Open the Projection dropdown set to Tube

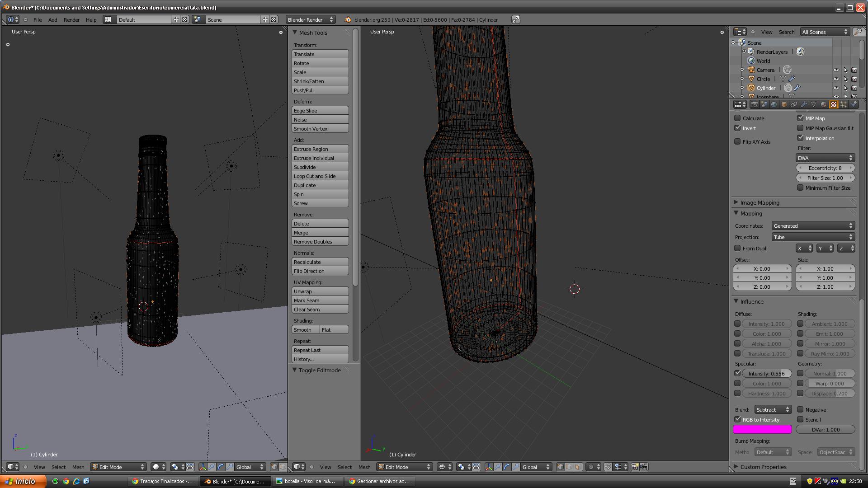pyautogui.click(x=812, y=237)
